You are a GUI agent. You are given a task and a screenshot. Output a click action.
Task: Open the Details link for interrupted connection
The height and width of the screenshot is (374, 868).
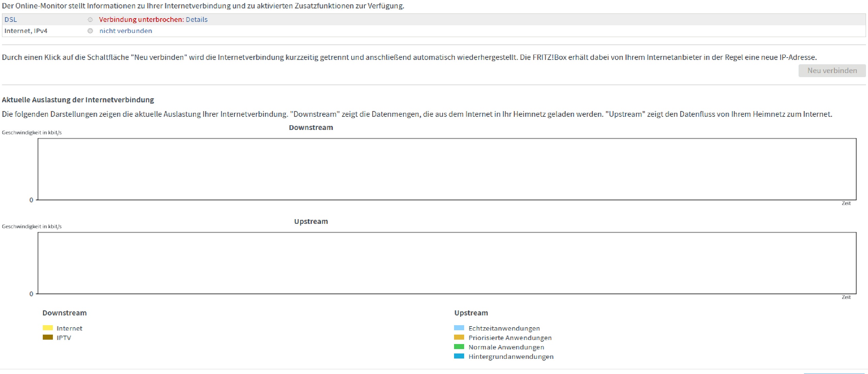point(196,20)
